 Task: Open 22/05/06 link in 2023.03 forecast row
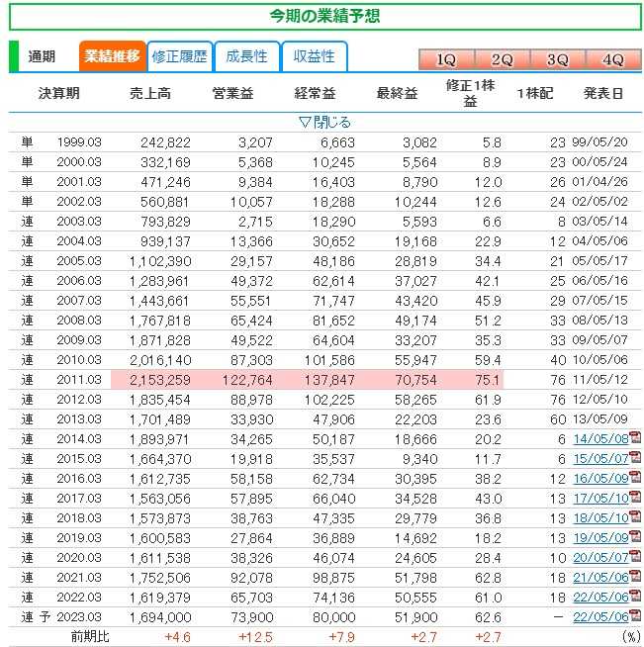click(600, 617)
